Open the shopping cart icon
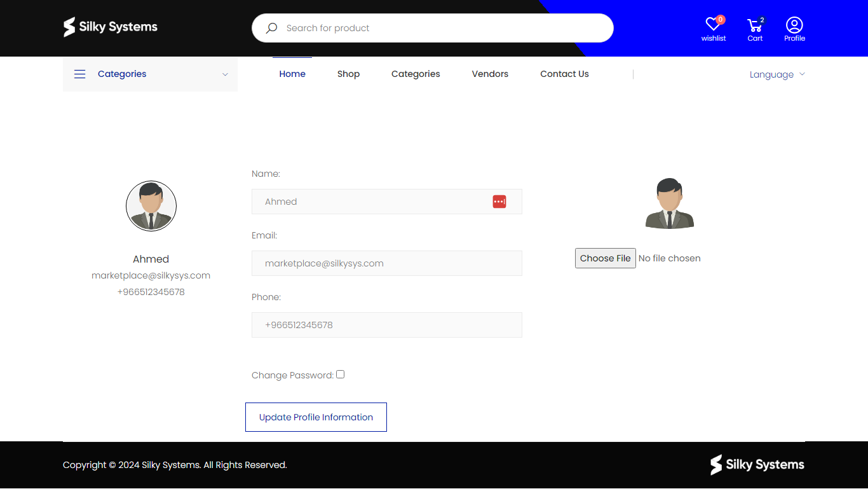The height and width of the screenshot is (489, 868). coord(755,25)
